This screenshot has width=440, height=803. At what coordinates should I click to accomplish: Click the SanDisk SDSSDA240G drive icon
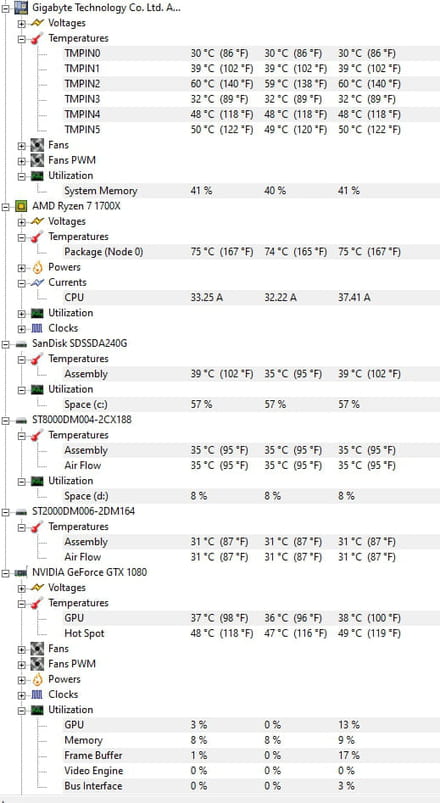tap(21, 344)
